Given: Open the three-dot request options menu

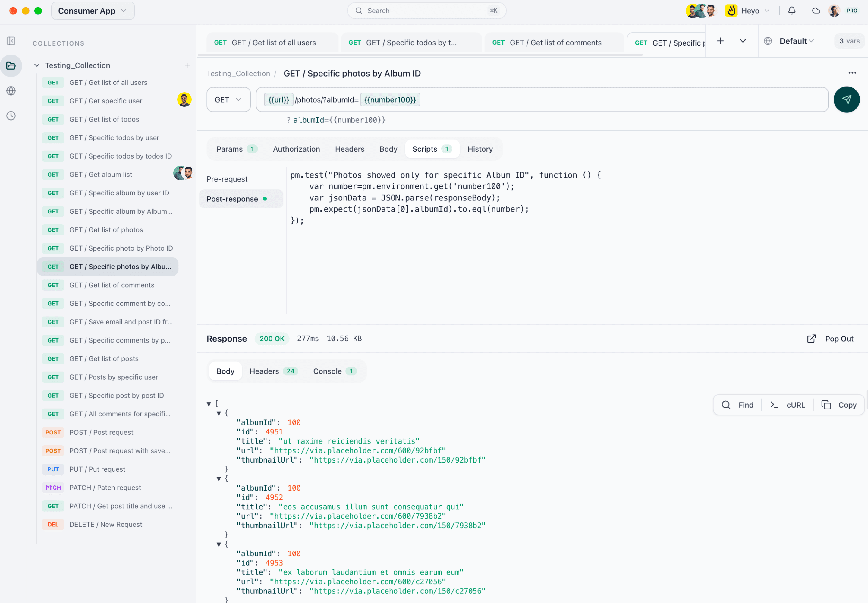Looking at the screenshot, I should [852, 73].
